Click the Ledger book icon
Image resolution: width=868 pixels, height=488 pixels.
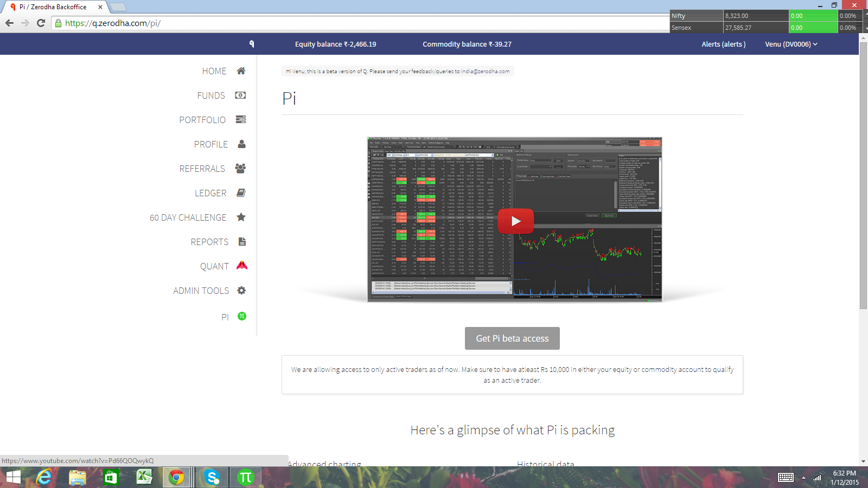point(241,192)
